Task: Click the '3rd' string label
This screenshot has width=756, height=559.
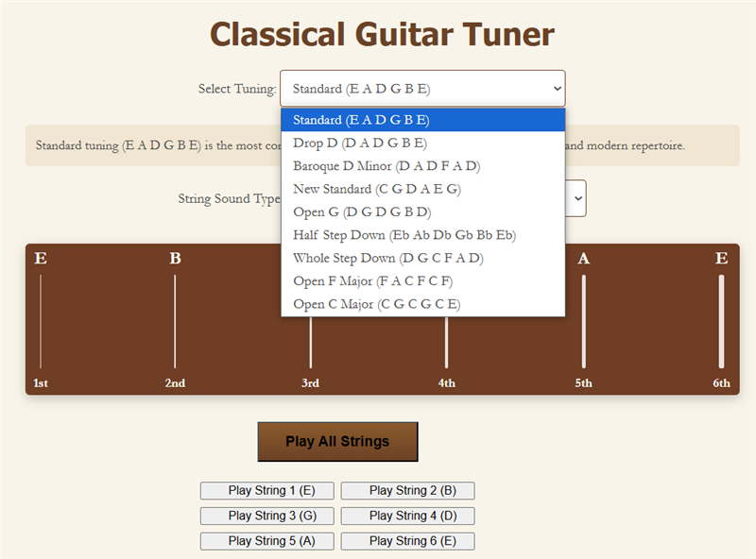Action: (311, 383)
